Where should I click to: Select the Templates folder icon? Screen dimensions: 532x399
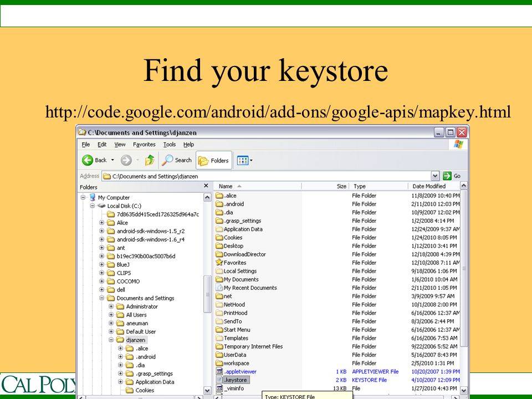[x=219, y=338]
